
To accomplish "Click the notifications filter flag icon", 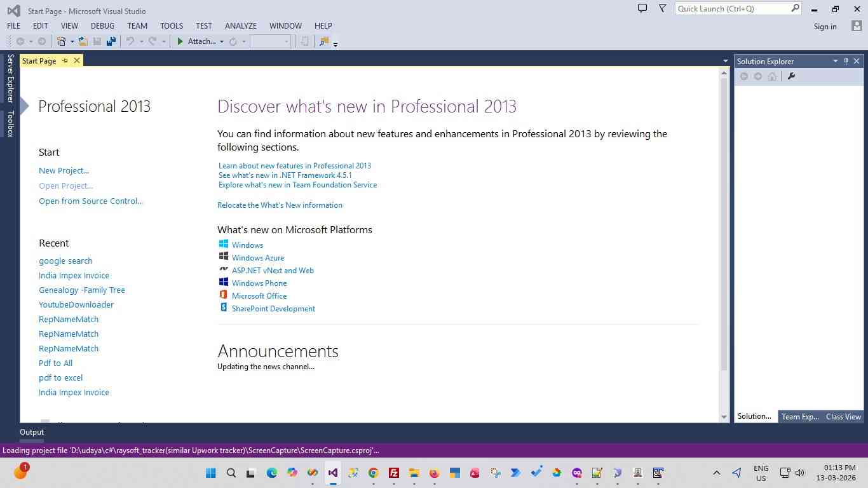I will click(663, 8).
